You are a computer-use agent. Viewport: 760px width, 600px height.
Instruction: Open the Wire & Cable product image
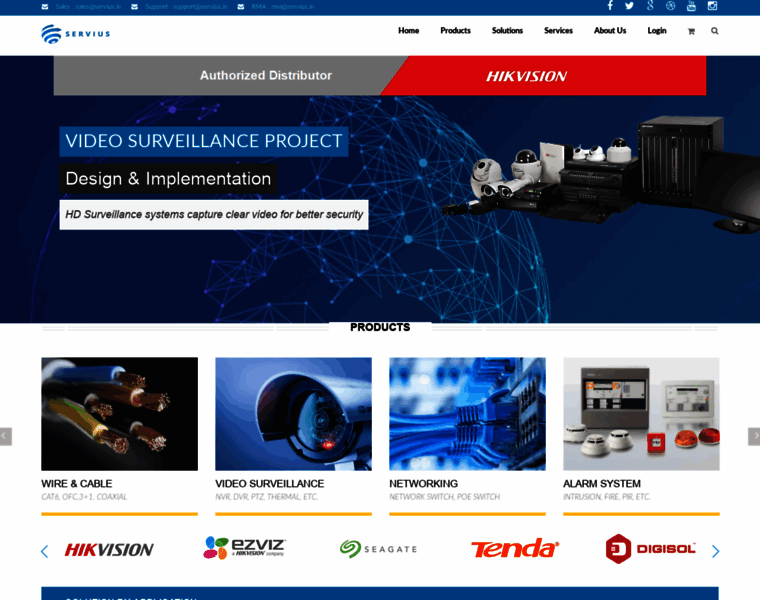pyautogui.click(x=119, y=414)
